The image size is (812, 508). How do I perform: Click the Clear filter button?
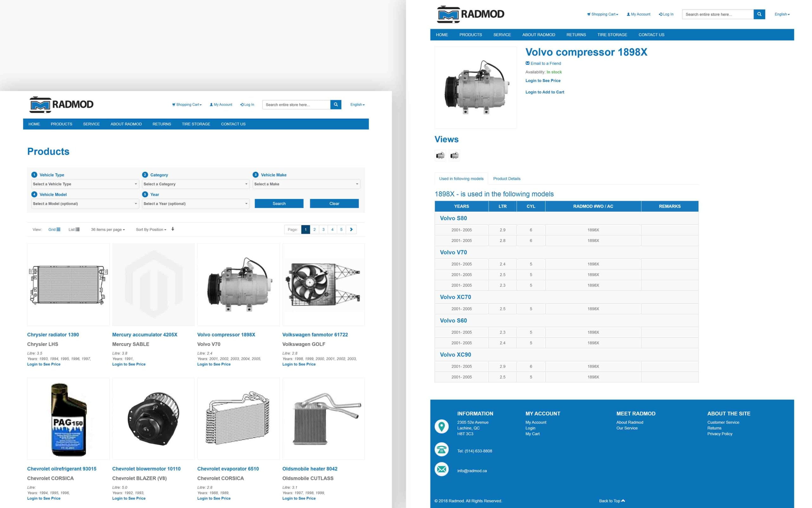(334, 204)
